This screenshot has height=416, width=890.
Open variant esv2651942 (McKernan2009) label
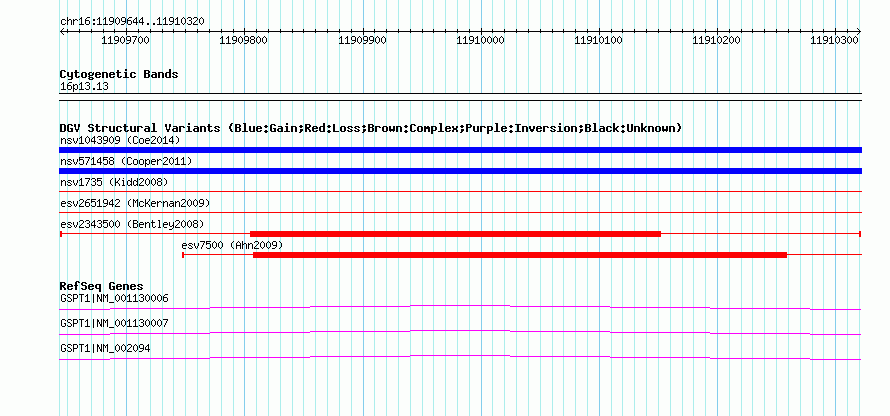tap(135, 203)
